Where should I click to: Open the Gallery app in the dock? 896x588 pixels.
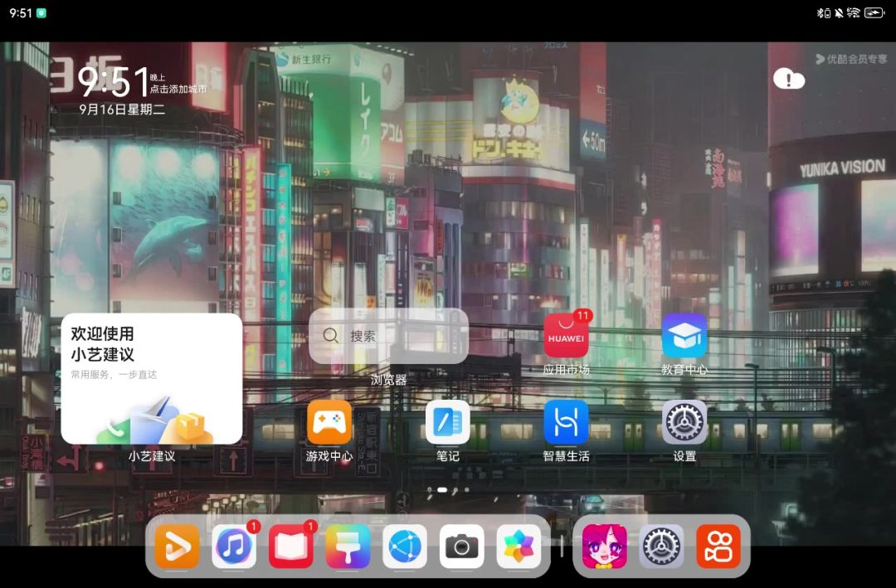(519, 547)
